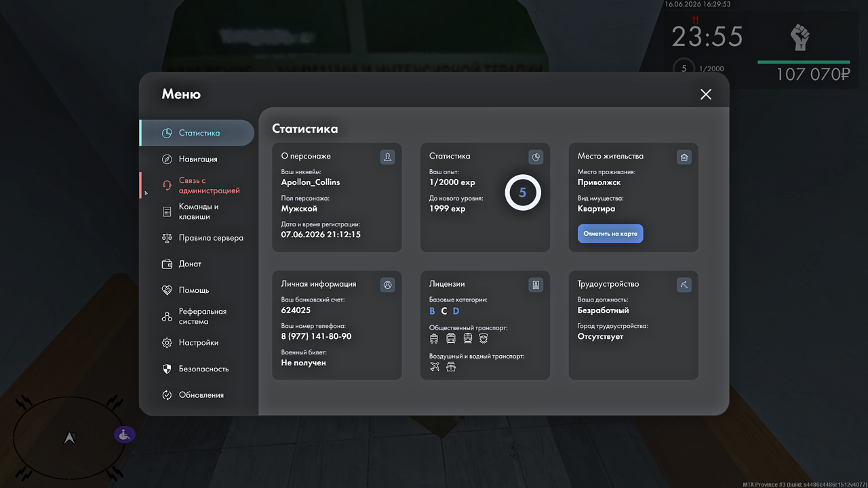Click the wallet icon beside Донат

(x=167, y=264)
